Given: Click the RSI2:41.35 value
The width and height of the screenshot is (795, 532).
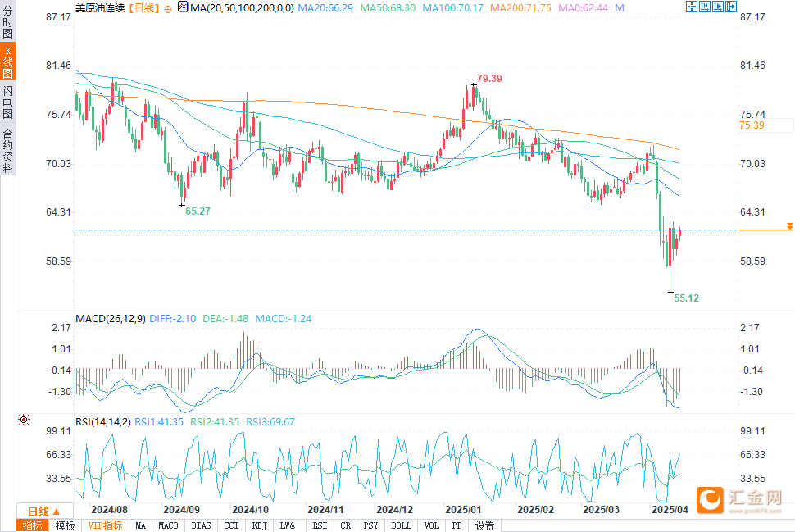Looking at the screenshot, I should 215,422.
